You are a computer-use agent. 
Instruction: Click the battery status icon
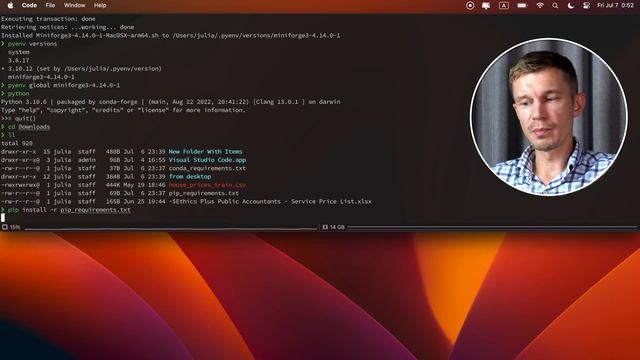click(522, 5)
